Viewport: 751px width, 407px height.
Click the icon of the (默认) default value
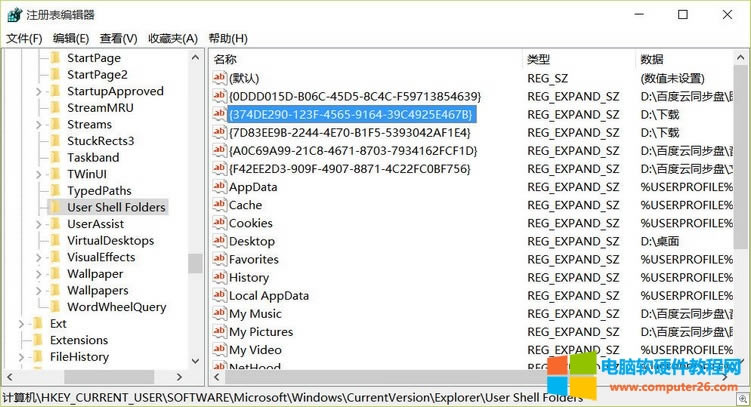(x=219, y=78)
